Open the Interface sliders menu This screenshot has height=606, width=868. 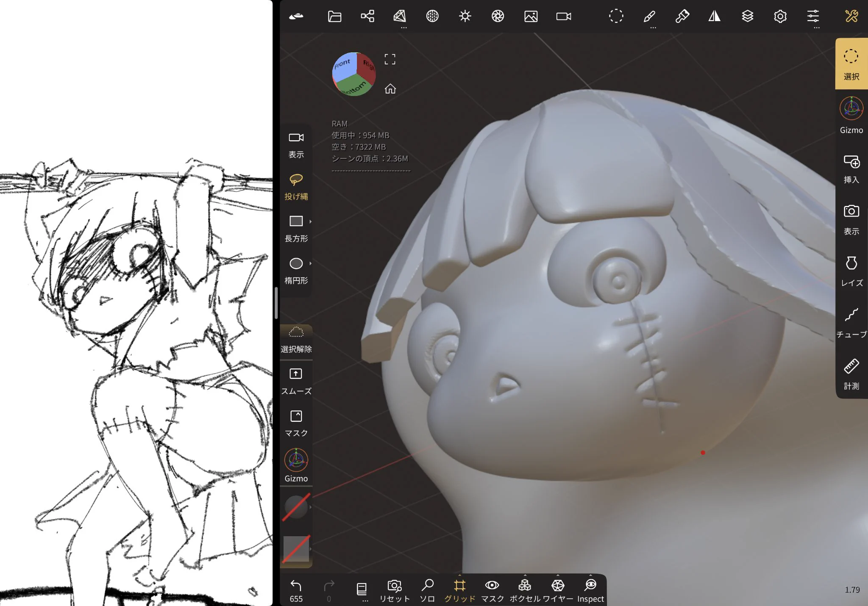[813, 17]
